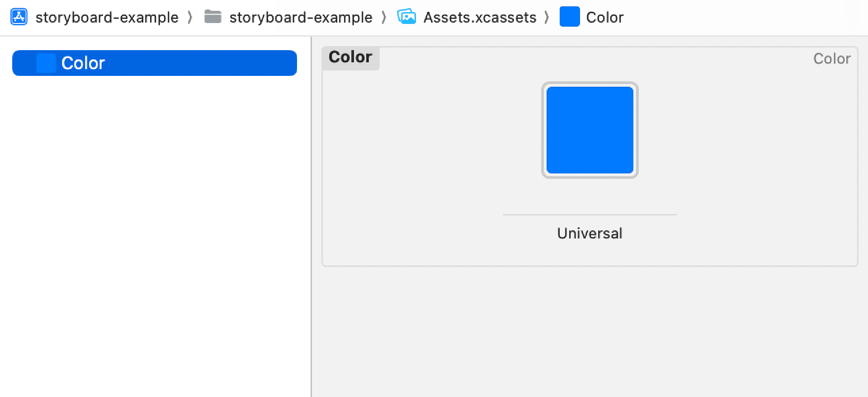The height and width of the screenshot is (397, 868).
Task: Select the large Universal blue color well
Action: point(590,130)
